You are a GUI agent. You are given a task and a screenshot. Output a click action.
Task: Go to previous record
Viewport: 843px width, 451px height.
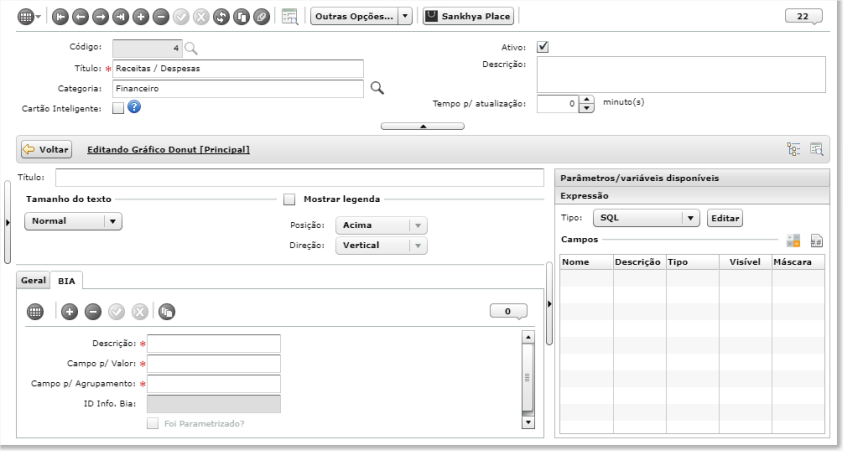[80, 17]
